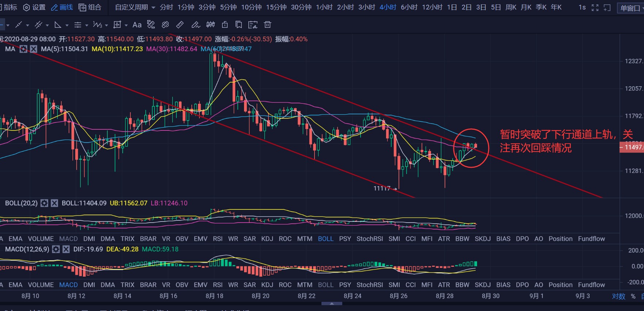Switch to the 1分钟 timeframe
The width and height of the screenshot is (644, 311).
186,7
